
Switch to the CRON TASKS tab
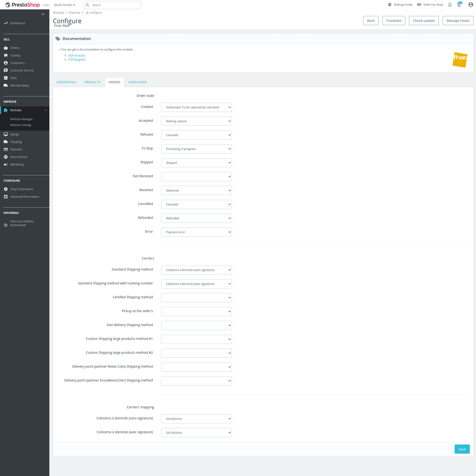point(138,82)
